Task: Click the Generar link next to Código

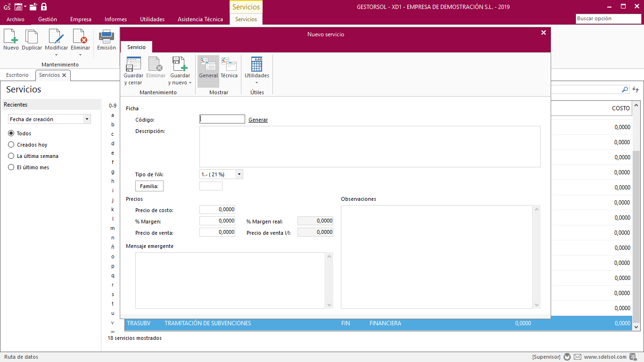Action: pyautogui.click(x=258, y=120)
